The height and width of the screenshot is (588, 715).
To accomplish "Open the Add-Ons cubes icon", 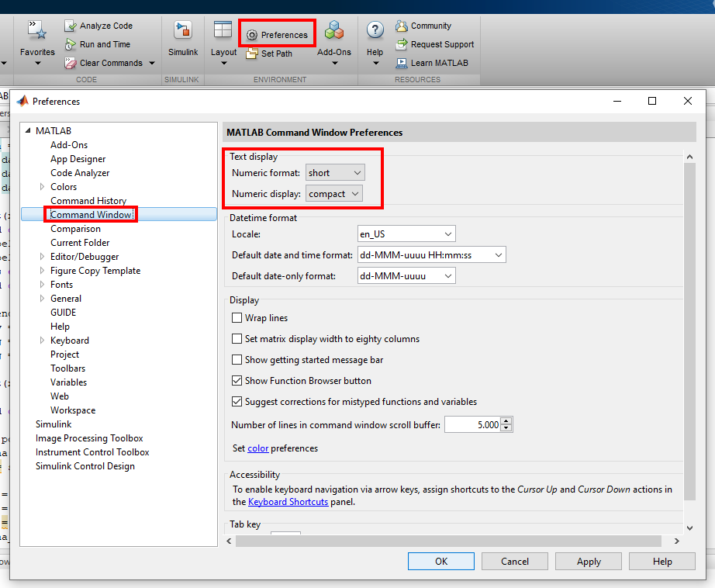I will point(334,30).
